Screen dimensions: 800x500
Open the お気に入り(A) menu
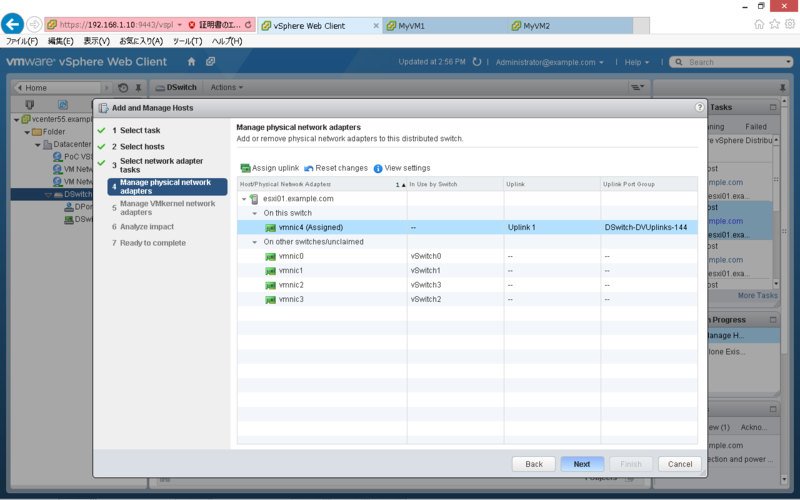pos(141,41)
